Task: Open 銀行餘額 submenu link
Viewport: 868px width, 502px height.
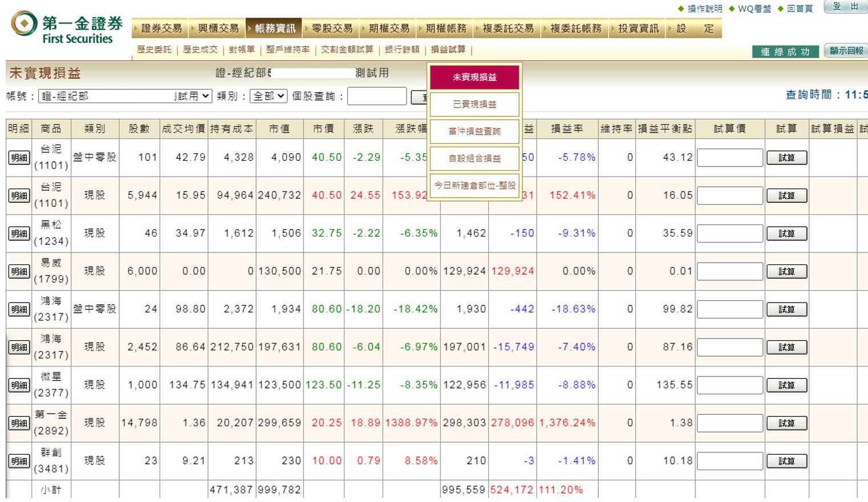Action: tap(402, 50)
